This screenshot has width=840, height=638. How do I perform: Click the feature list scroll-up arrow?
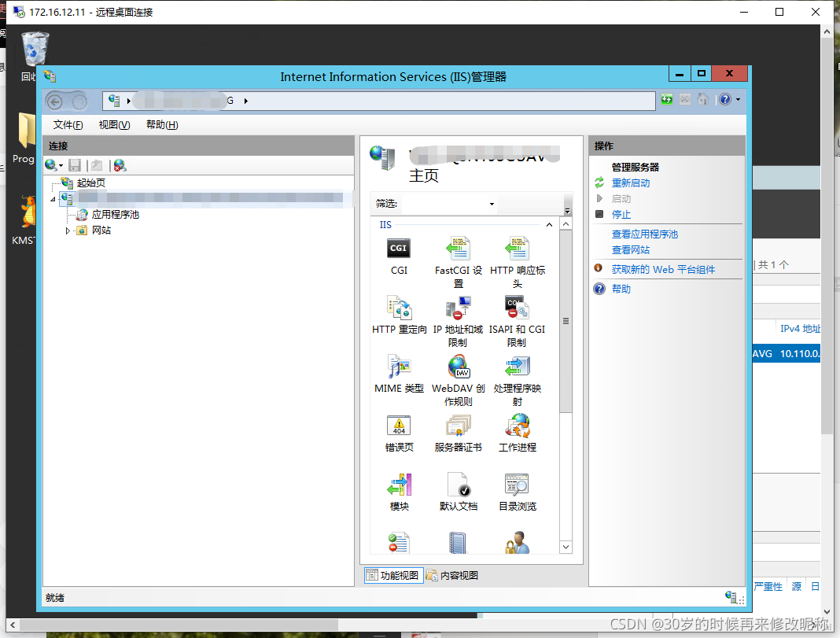click(566, 224)
